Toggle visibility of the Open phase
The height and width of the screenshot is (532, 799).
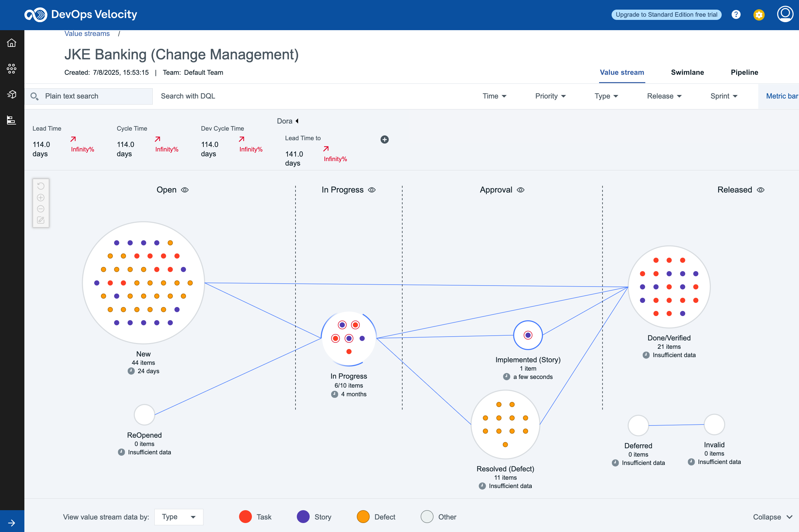coord(185,190)
